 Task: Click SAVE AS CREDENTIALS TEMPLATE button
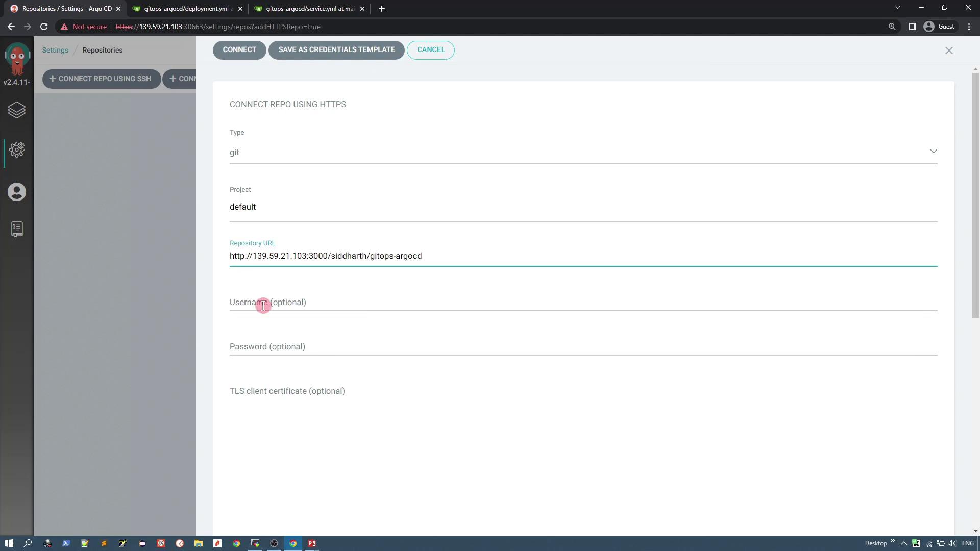click(x=336, y=50)
